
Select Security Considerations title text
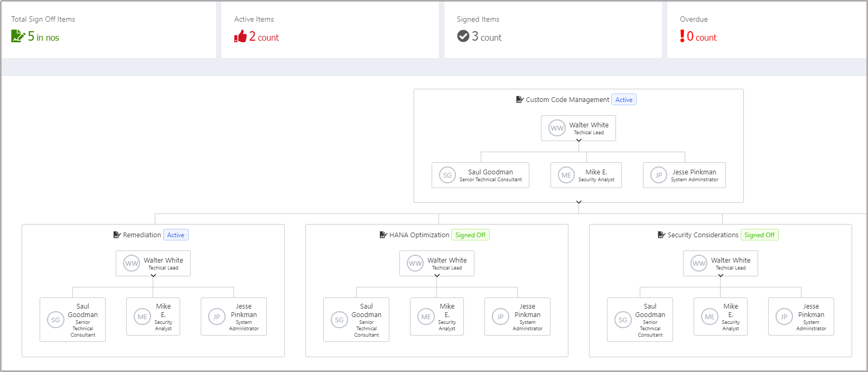pos(703,235)
